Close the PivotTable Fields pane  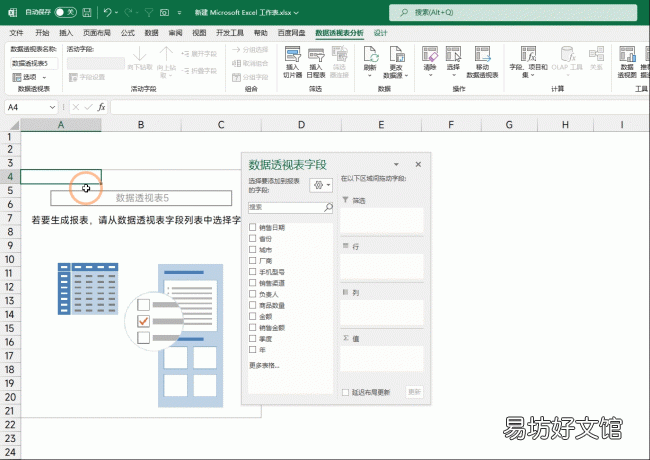[418, 165]
